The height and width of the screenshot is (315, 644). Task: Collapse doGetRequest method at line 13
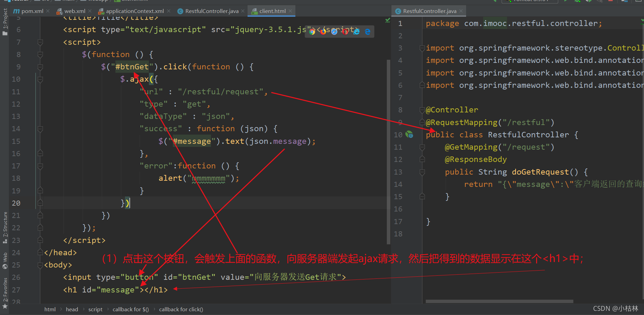(x=422, y=172)
